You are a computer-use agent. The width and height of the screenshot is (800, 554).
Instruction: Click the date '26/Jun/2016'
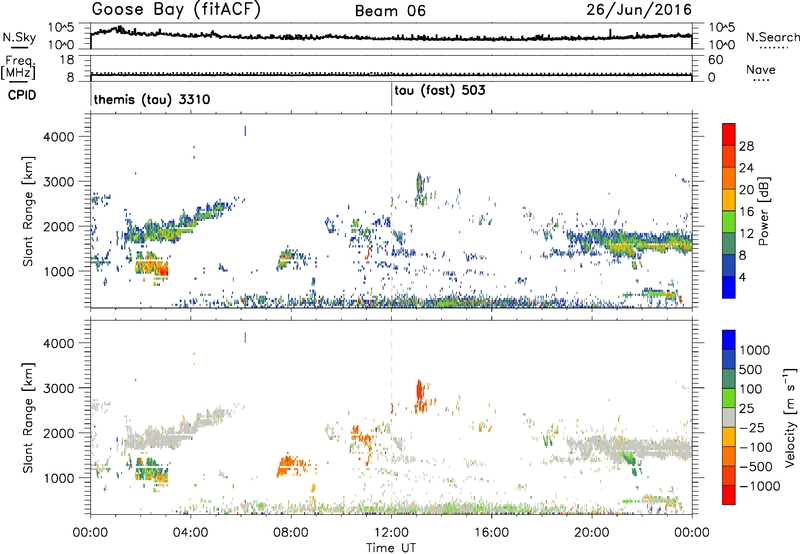point(639,10)
